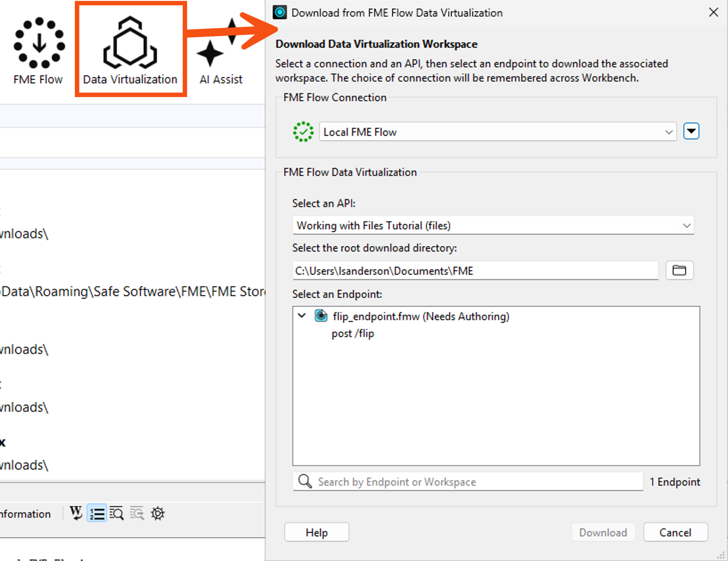
Task: Select the post /flip endpoint row
Action: coord(353,333)
